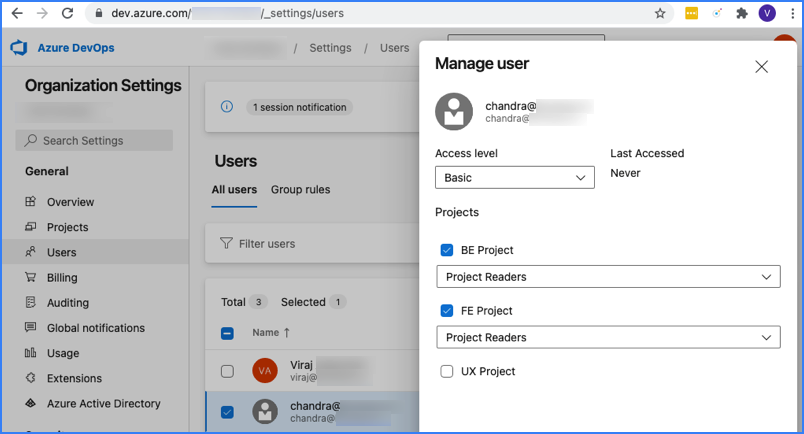
Task: Close the Manage user panel
Action: point(761,67)
